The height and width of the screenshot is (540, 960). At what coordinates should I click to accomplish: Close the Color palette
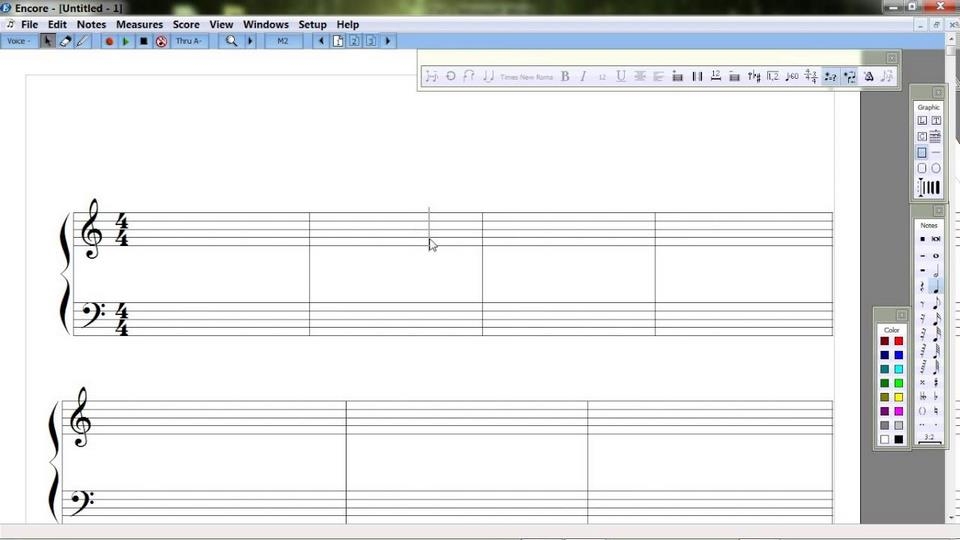(x=901, y=315)
